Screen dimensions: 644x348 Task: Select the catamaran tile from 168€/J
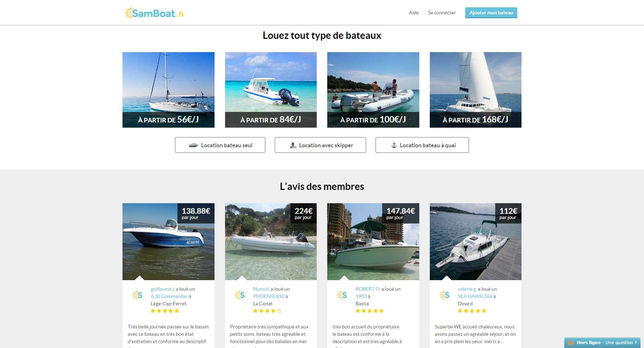475,90
